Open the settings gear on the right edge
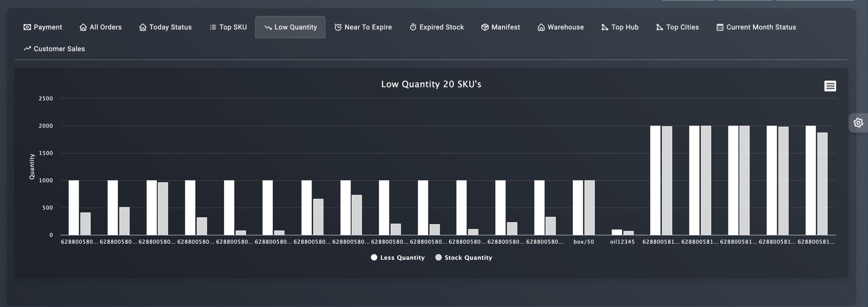Viewport: 868px width, 307px height. pos(859,122)
